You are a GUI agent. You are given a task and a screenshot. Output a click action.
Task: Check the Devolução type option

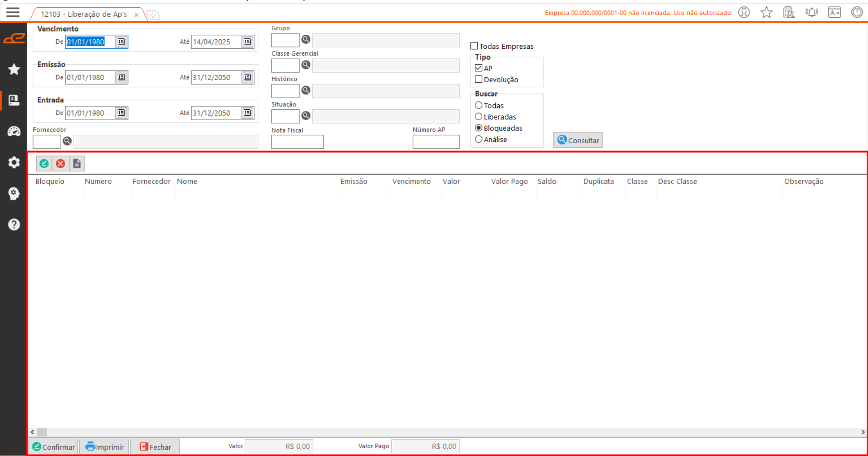(479, 80)
